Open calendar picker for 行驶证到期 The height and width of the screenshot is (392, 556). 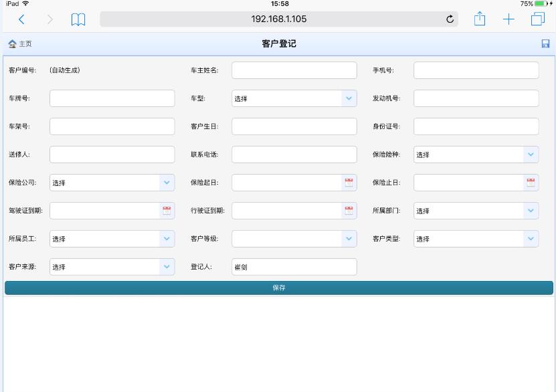tap(349, 211)
